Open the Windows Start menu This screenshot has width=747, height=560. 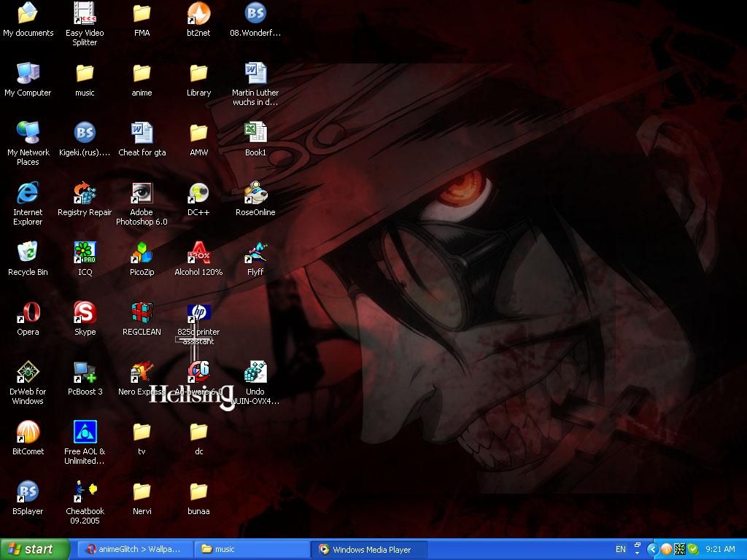[x=34, y=549]
